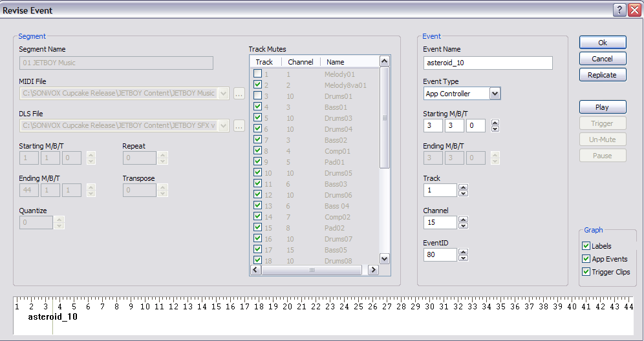Screen dimensions: 644x341
Task: Click the Name column header
Action: point(336,62)
